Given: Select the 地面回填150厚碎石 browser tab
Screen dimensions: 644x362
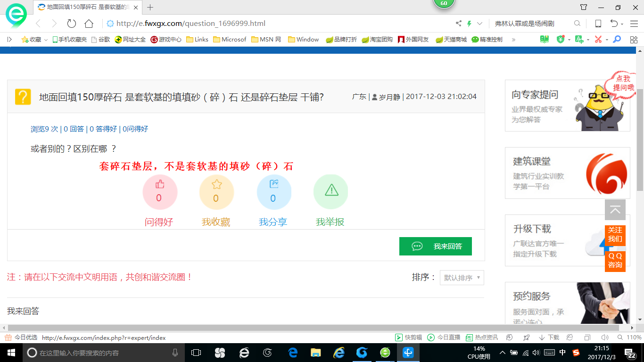Looking at the screenshot, I should tap(88, 7).
